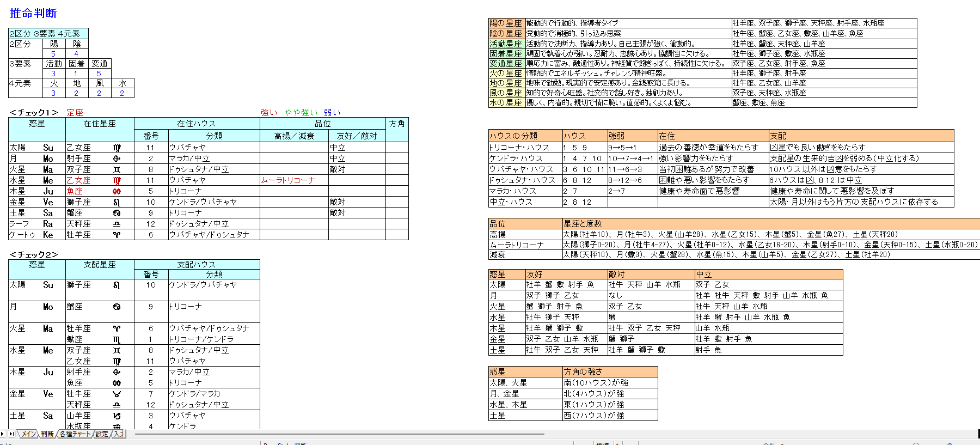Select Leo symbol in Check 1 金星 row

coord(117,202)
